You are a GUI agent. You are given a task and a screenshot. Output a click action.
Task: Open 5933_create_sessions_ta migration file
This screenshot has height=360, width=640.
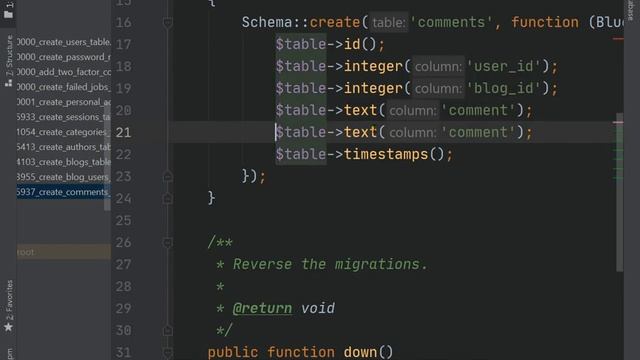(64, 117)
